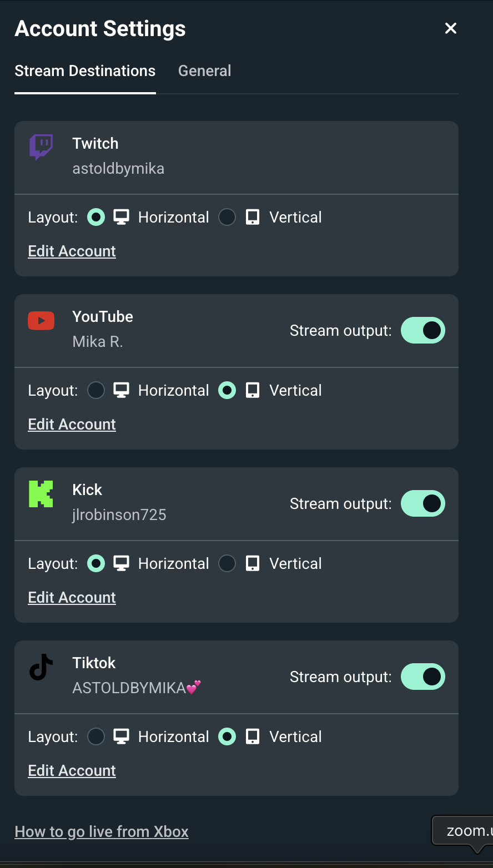The width and height of the screenshot is (493, 868).
Task: Open the How to go live from Xbox link
Action: tap(102, 831)
